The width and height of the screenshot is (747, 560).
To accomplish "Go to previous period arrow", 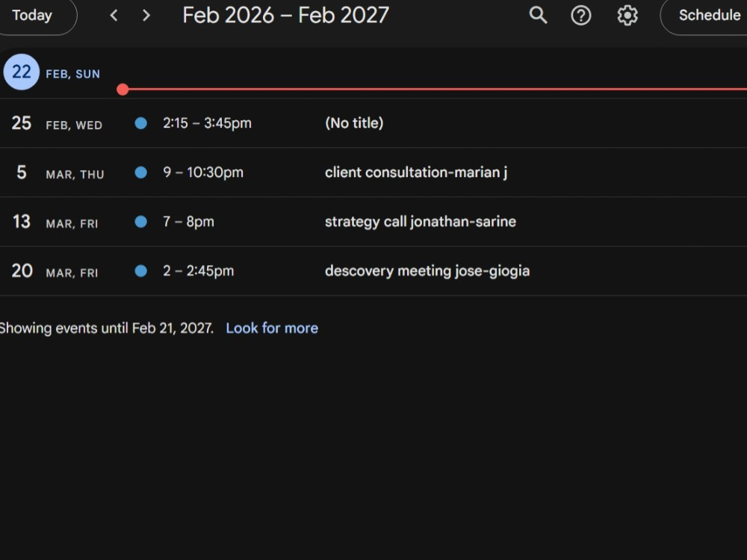I will click(114, 15).
